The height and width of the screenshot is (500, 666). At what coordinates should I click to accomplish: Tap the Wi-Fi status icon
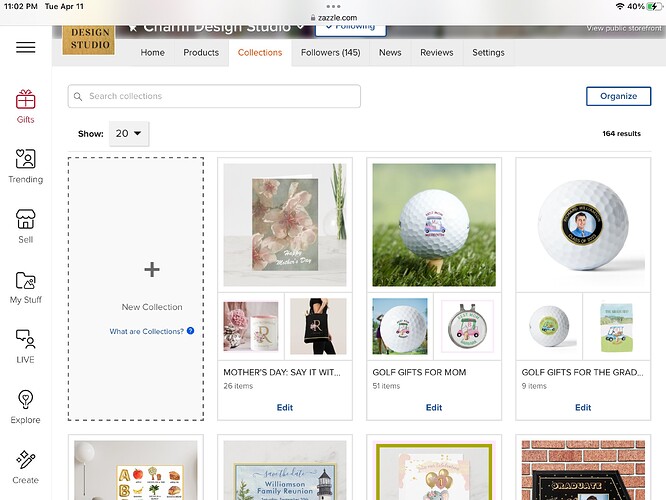click(x=620, y=6)
